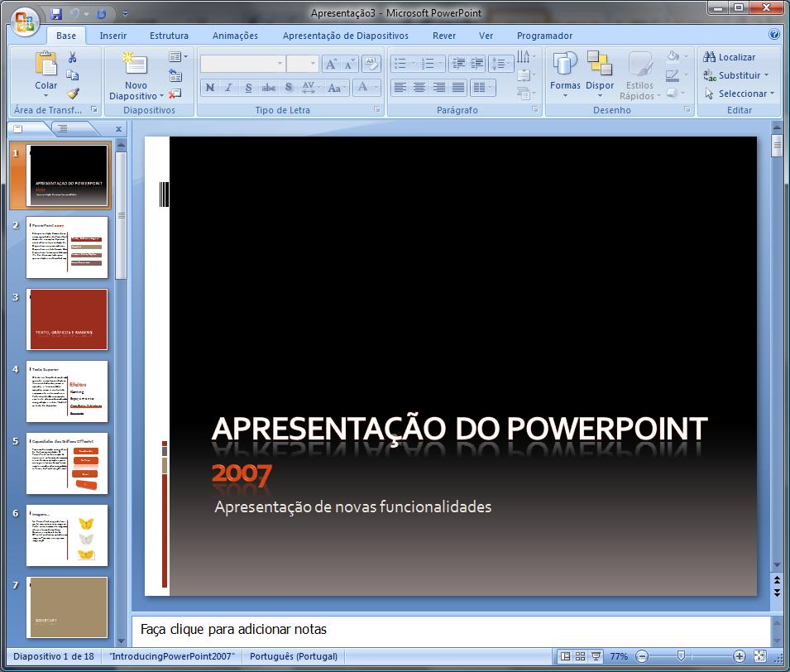The image size is (790, 672).
Task: Open the help question mark
Action: pyautogui.click(x=774, y=34)
